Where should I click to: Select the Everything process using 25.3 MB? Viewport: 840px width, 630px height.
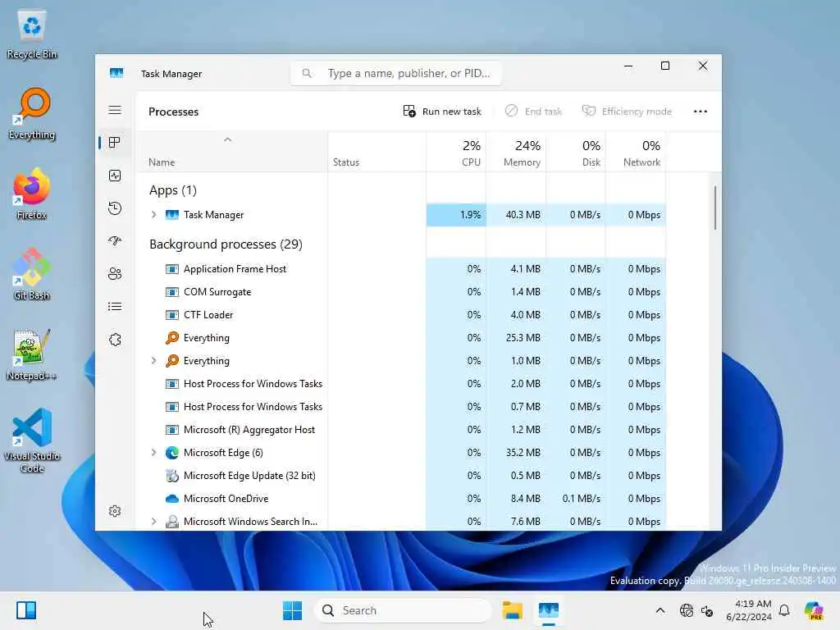400,338
